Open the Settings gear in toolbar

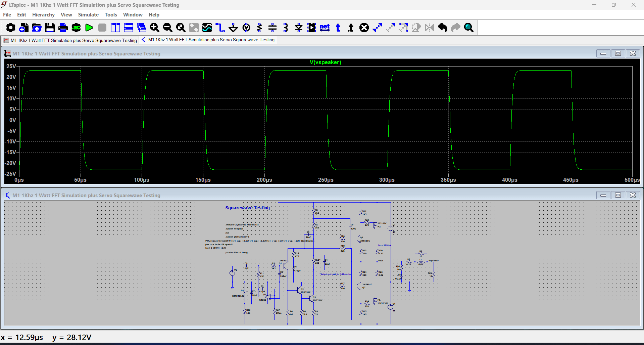tap(11, 28)
